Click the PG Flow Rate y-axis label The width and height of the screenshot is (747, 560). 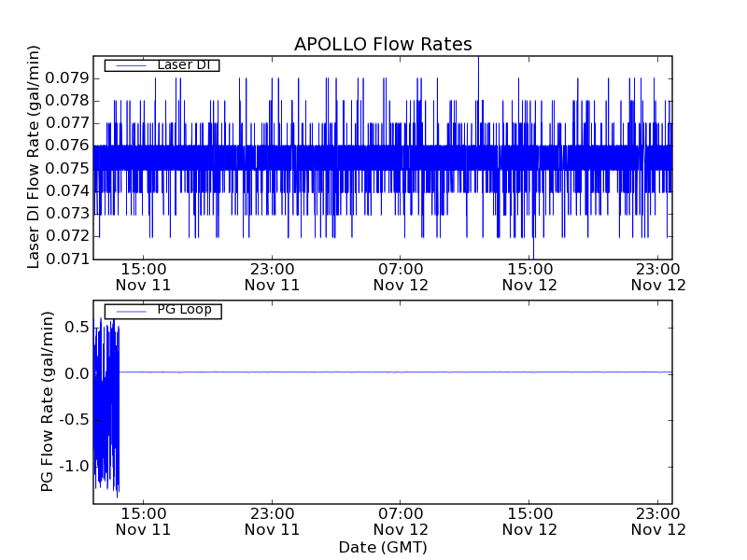click(x=47, y=402)
